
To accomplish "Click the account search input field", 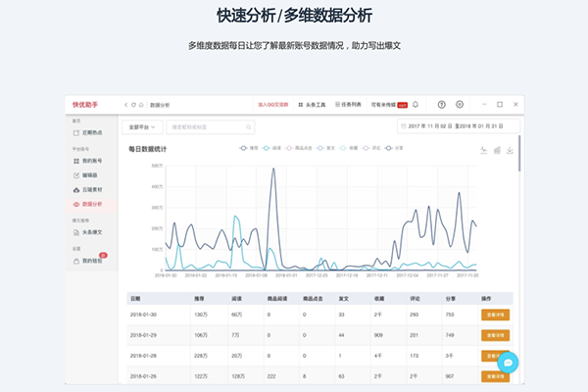I will coord(211,126).
